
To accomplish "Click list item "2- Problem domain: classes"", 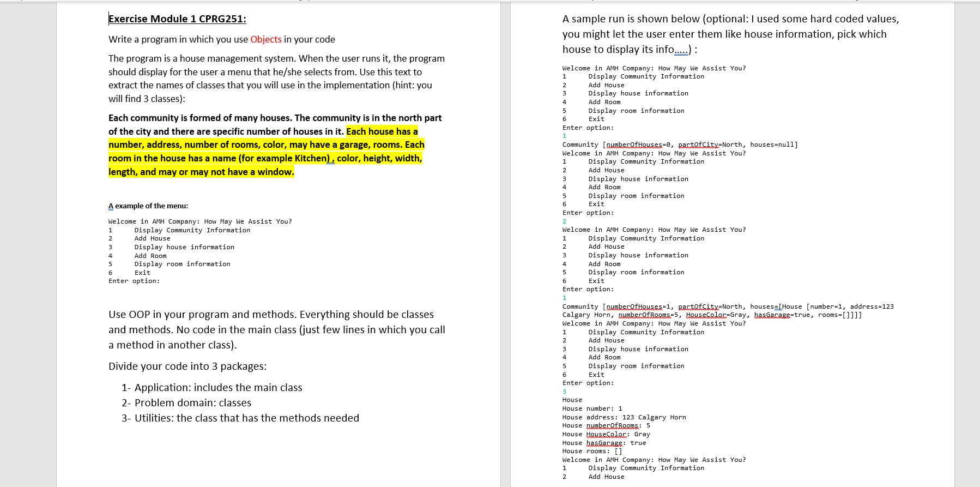I will click(186, 403).
